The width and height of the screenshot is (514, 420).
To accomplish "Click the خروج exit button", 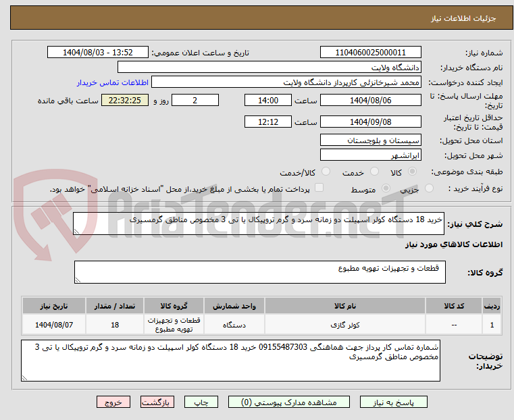I will point(113,402).
